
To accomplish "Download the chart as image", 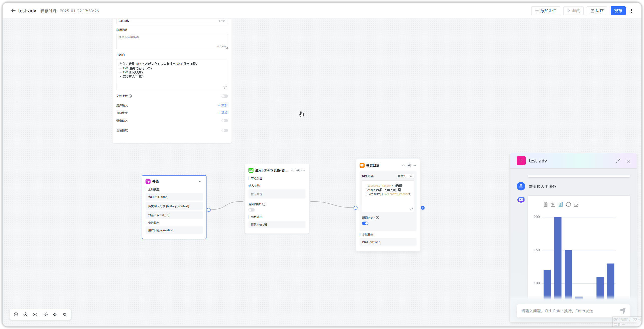I will (576, 204).
